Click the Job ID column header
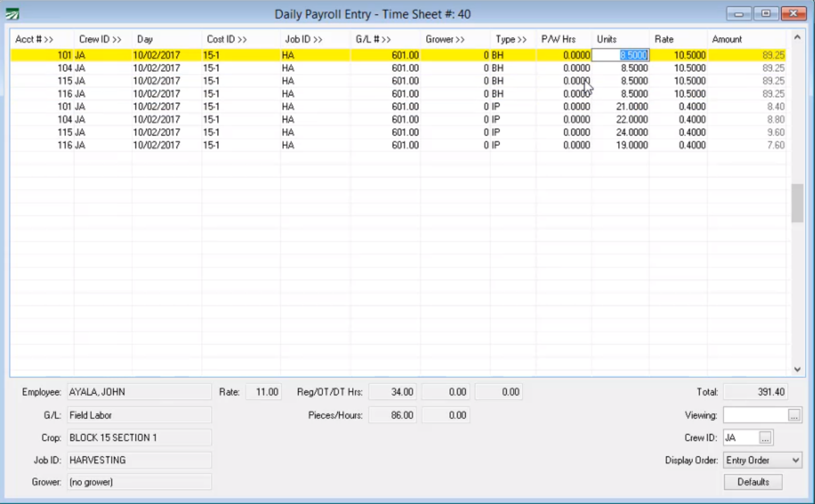This screenshot has width=815, height=504. tap(303, 39)
